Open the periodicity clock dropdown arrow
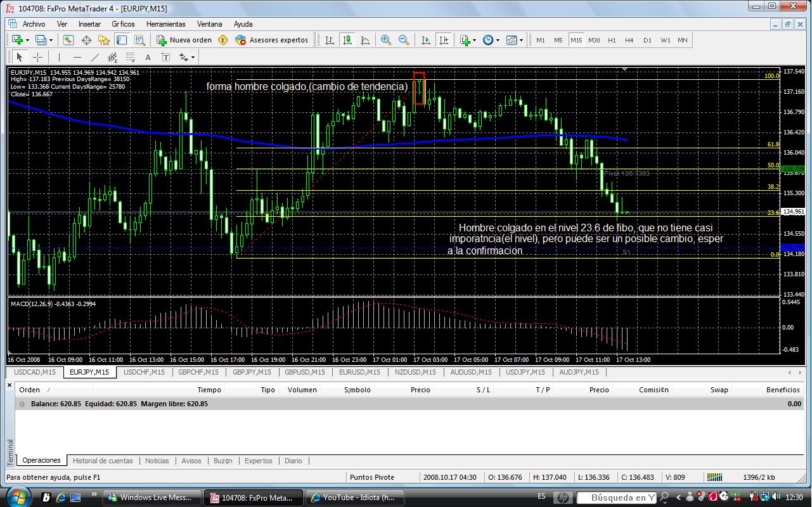 498,40
